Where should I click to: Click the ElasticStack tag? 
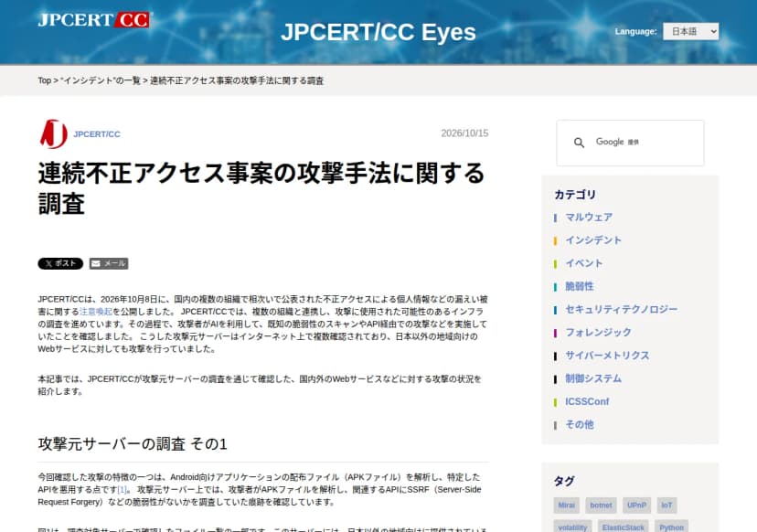[x=623, y=527]
